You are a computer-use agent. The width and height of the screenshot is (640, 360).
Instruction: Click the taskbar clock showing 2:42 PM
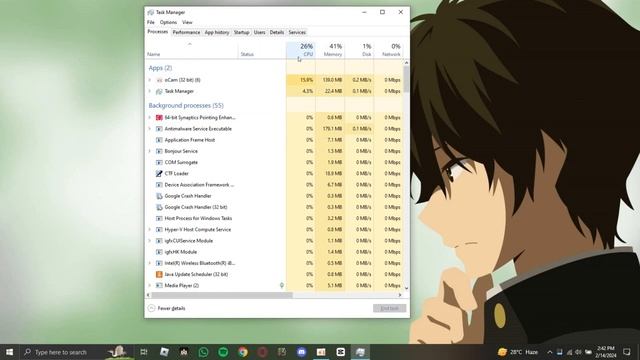[605, 352]
